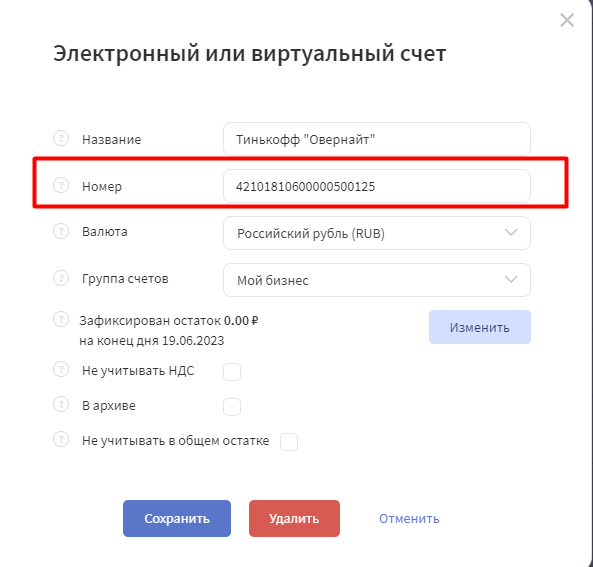Image resolution: width=593 pixels, height=567 pixels.
Task: Click chevron arrow in Российский рубль field
Action: [x=511, y=232]
